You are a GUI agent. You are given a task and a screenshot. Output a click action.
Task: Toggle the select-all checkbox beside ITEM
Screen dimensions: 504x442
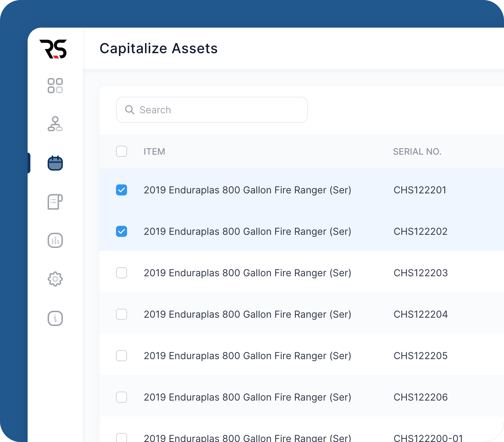pyautogui.click(x=122, y=151)
